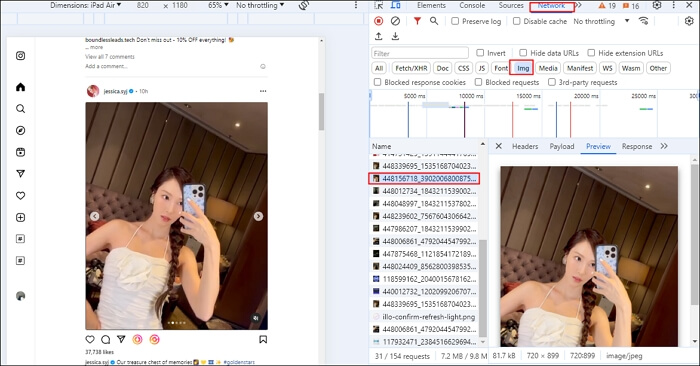The image size is (700, 366).
Task: Stop recording network log (red record button)
Action: (379, 21)
